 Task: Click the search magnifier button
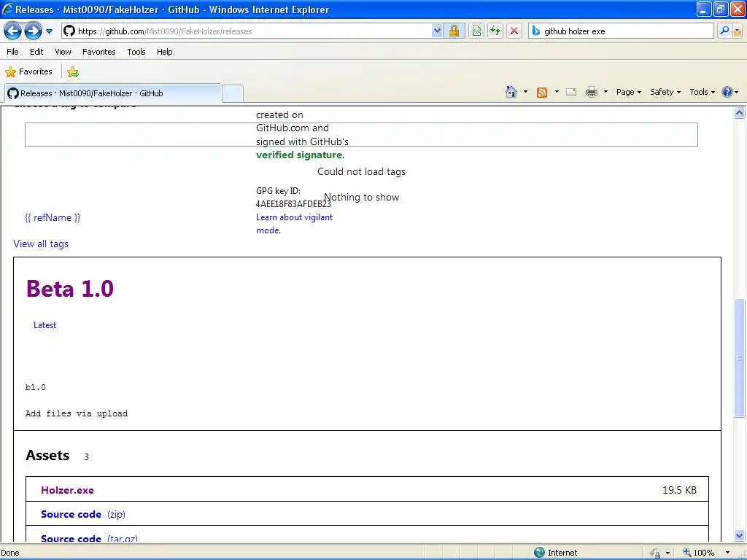tap(724, 31)
